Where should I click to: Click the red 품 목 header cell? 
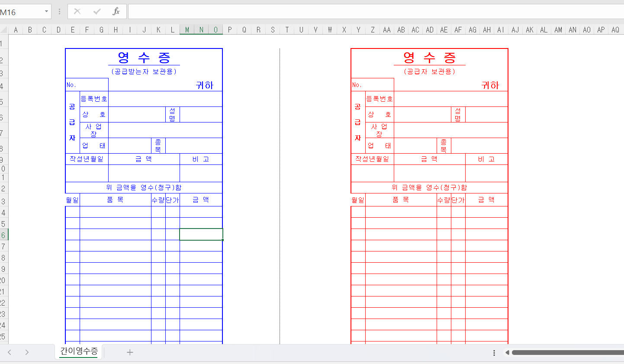[x=401, y=200]
